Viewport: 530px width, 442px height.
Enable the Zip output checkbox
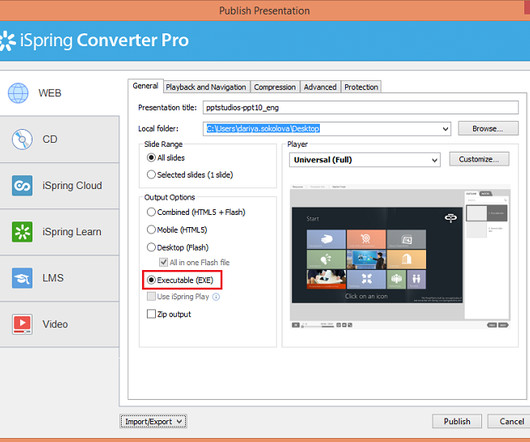151,314
